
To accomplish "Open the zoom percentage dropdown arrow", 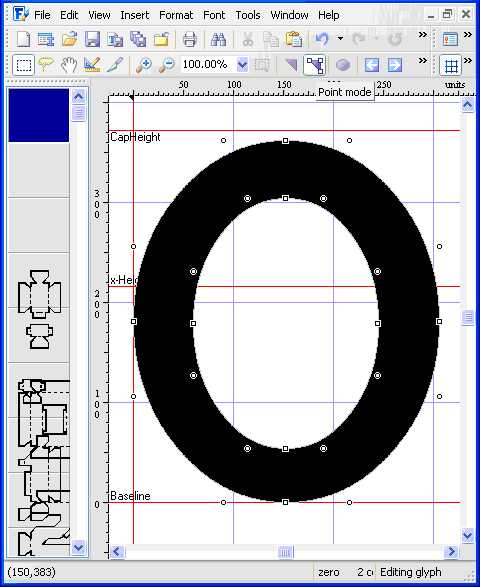I will coord(243,65).
